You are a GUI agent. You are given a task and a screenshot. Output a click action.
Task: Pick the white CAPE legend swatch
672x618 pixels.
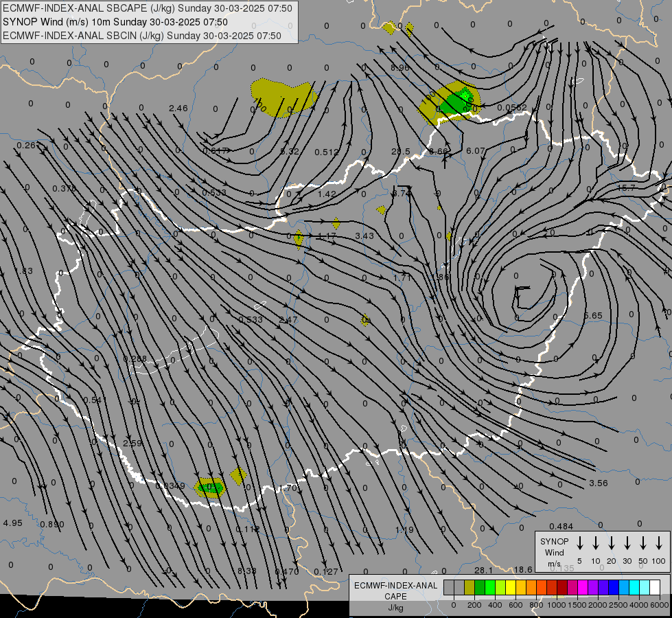tap(654, 588)
